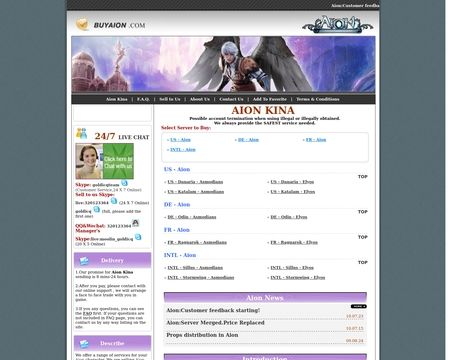Click the Aion News section header

265,297
